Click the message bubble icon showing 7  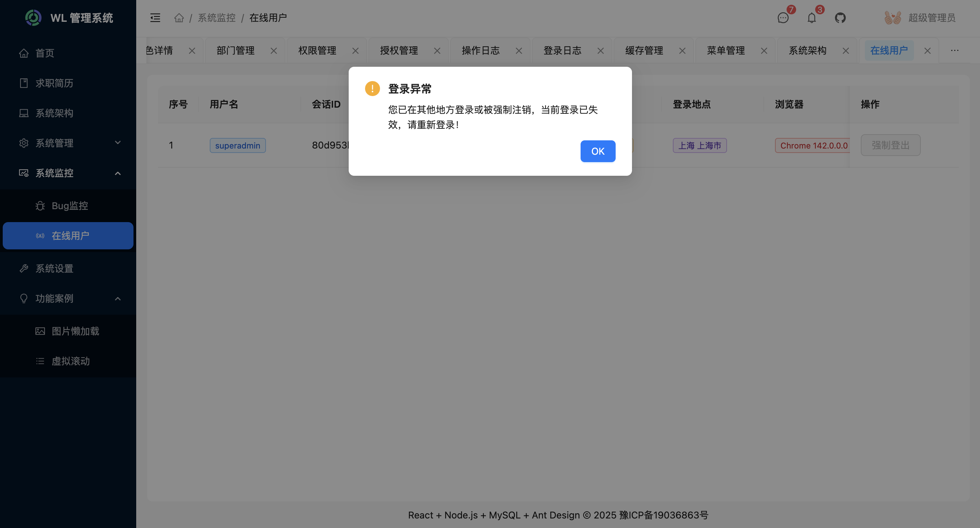click(x=783, y=18)
